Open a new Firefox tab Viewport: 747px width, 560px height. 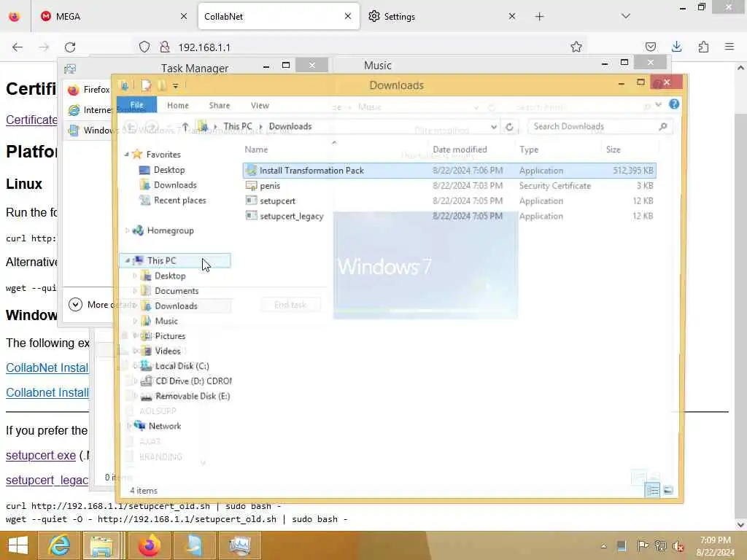click(539, 17)
